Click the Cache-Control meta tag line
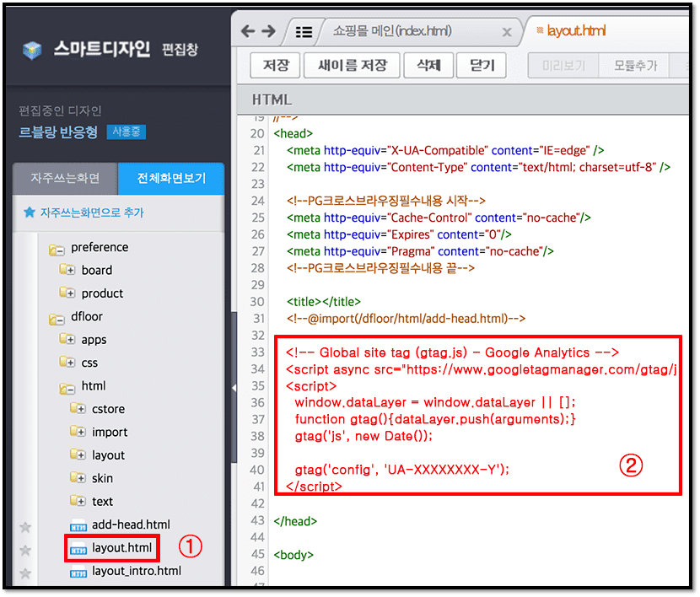This screenshot has height=597, width=700. 439,218
